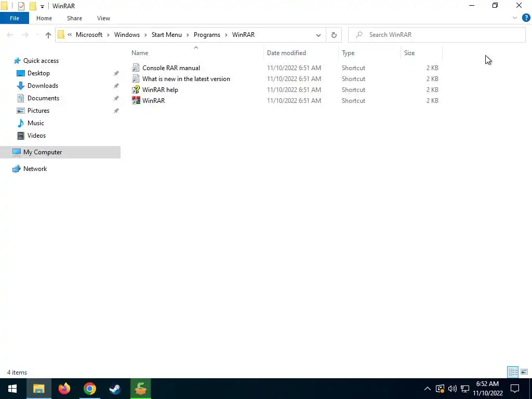This screenshot has height=399, width=532.
Task: Select "What is new in the latest version" name
Action: [x=186, y=79]
